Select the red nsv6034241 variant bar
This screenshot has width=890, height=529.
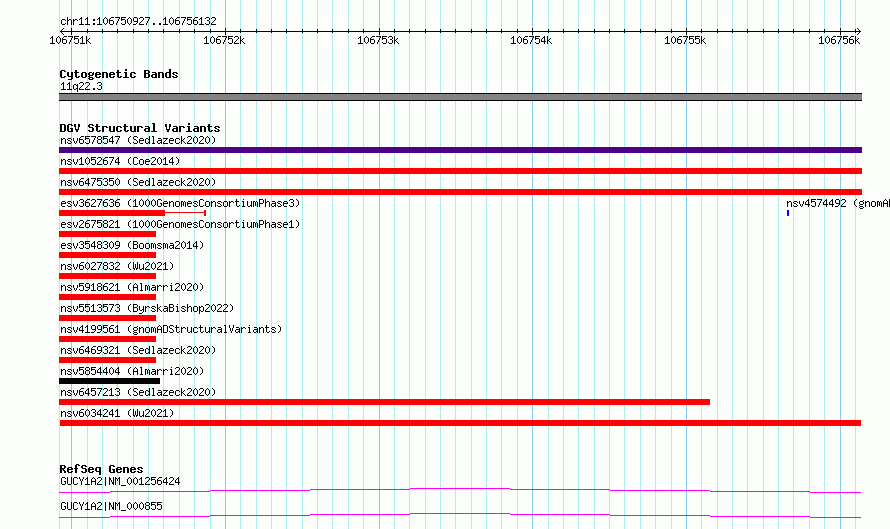460,423
